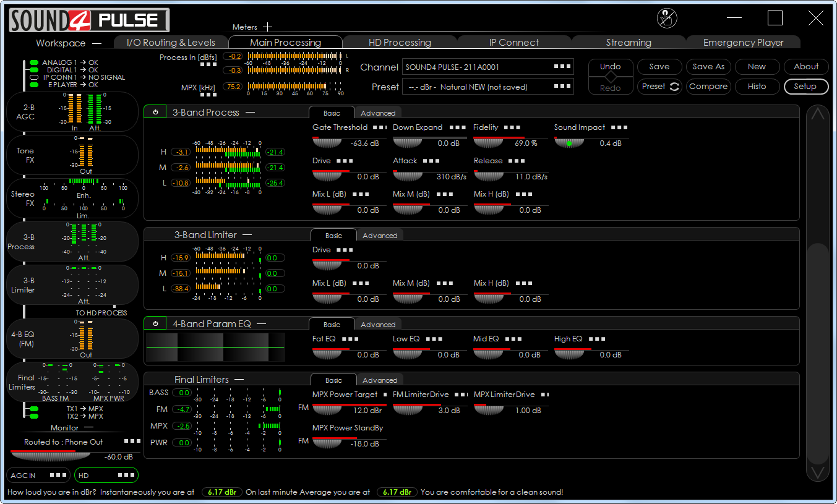Image resolution: width=837 pixels, height=504 pixels.
Task: Open the About dialog
Action: pos(806,67)
